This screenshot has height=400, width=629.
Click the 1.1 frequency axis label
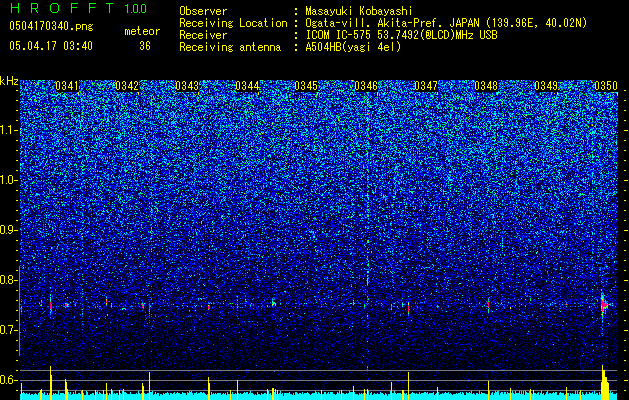click(x=8, y=130)
